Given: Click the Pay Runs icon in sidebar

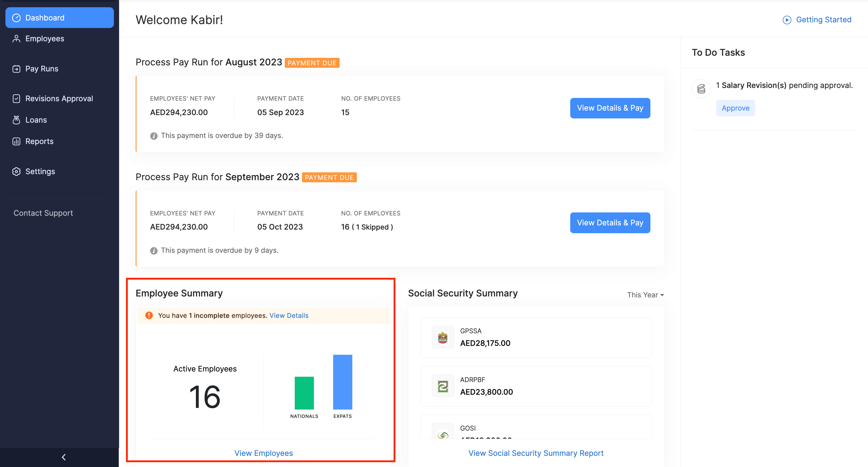Looking at the screenshot, I should 16,69.
